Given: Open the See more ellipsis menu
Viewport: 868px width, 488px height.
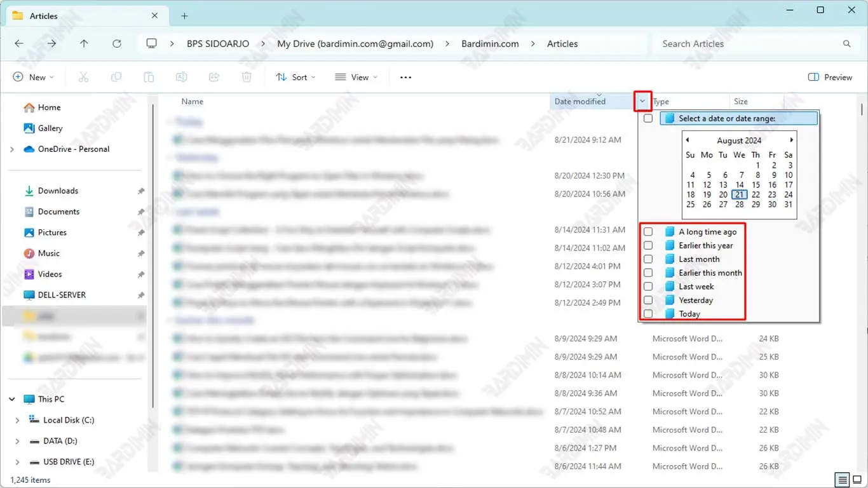Looking at the screenshot, I should (405, 77).
